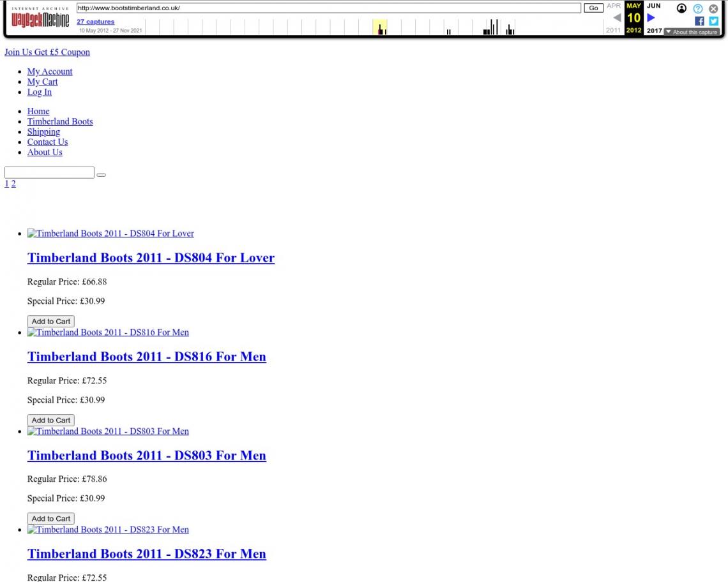Viewport: 728px width, 582px height.
Task: Go to pagination page 1
Action: click(6, 184)
